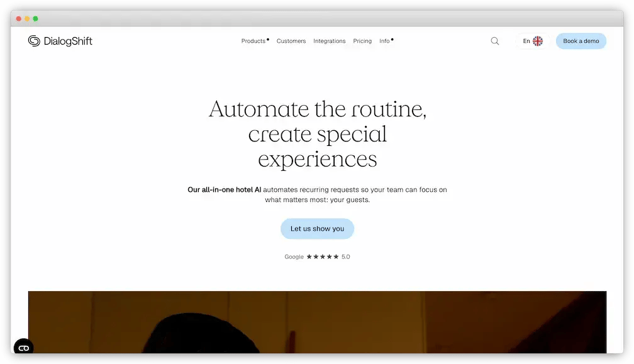The image size is (634, 364).
Task: Open the cookie settings widget icon
Action: pyautogui.click(x=23, y=348)
